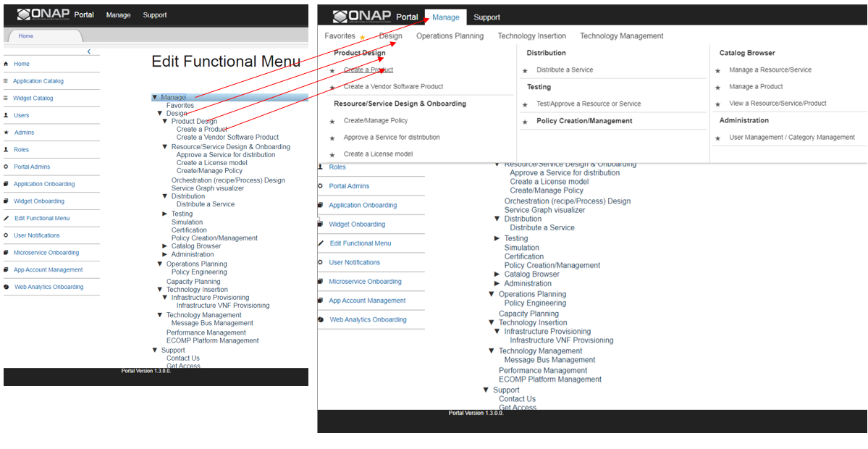Expand Catalog Browser node in left panel
Image resolution: width=868 pixels, height=449 pixels.
click(164, 246)
